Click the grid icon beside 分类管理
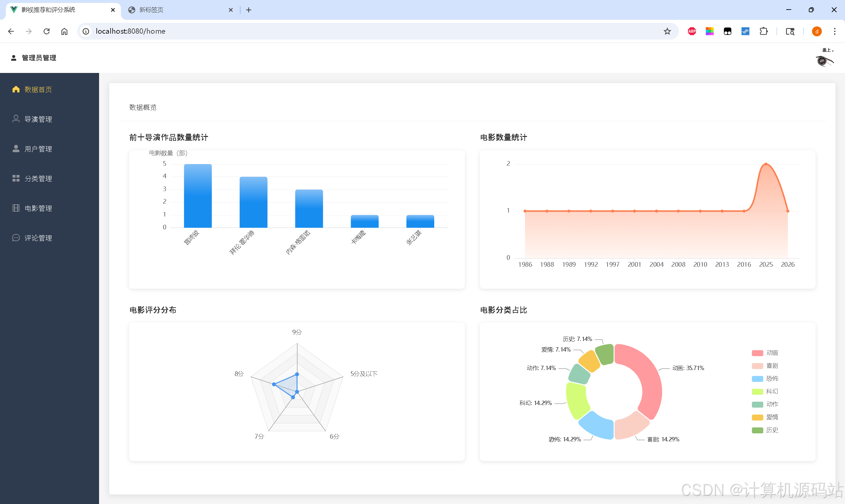Screen dimensions: 845x504 coord(16,178)
